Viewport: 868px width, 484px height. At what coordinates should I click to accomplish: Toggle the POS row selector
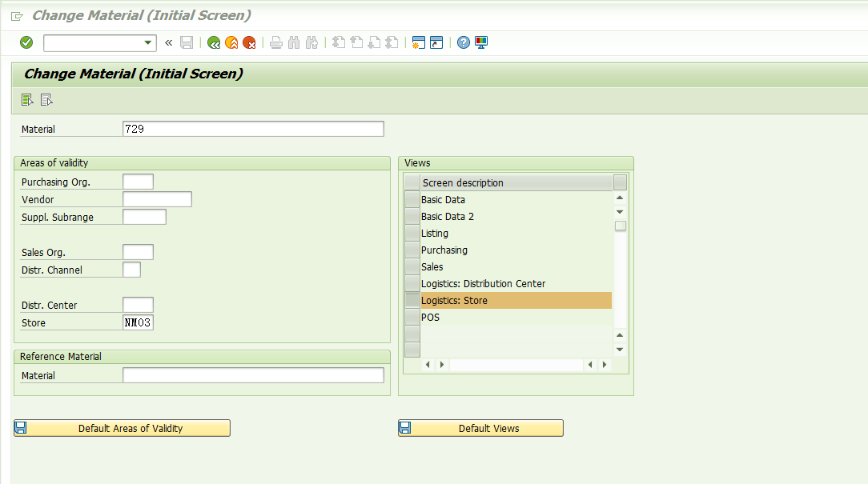(412, 318)
